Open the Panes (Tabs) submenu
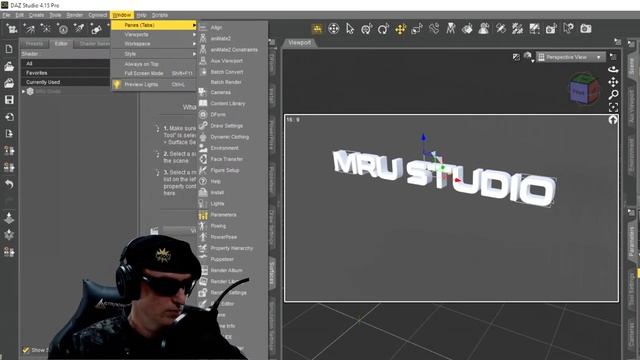The width and height of the screenshot is (640, 360). click(153, 25)
